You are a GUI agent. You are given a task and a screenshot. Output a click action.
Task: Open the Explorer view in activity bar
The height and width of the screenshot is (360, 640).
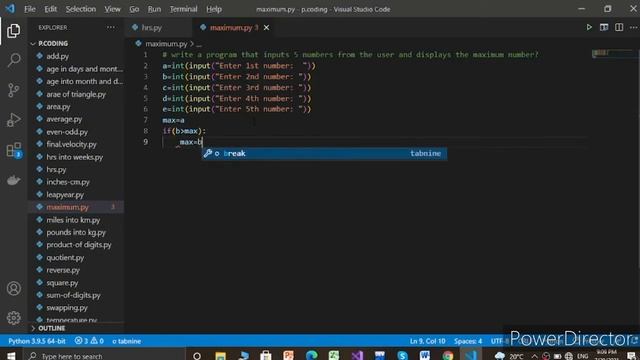coord(13,31)
